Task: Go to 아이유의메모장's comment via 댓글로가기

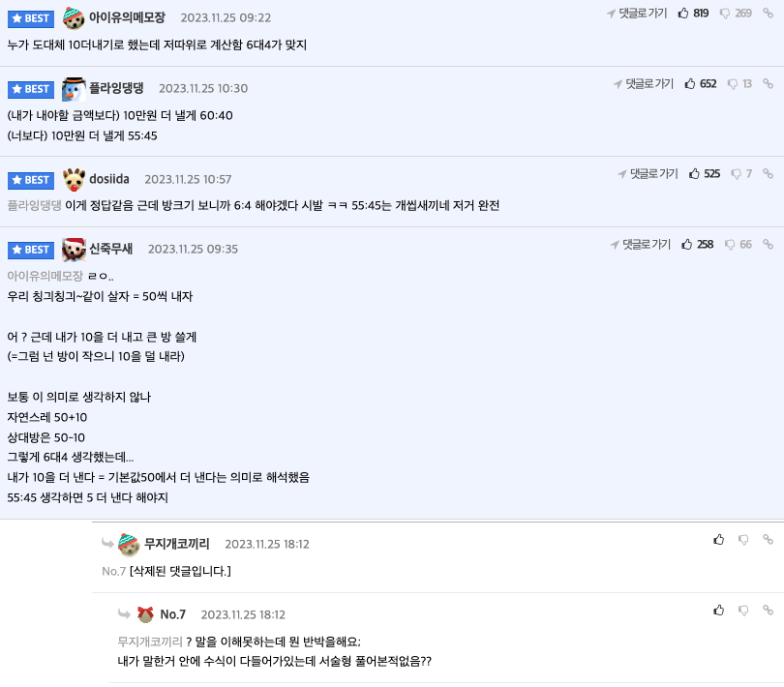Action: 639,14
